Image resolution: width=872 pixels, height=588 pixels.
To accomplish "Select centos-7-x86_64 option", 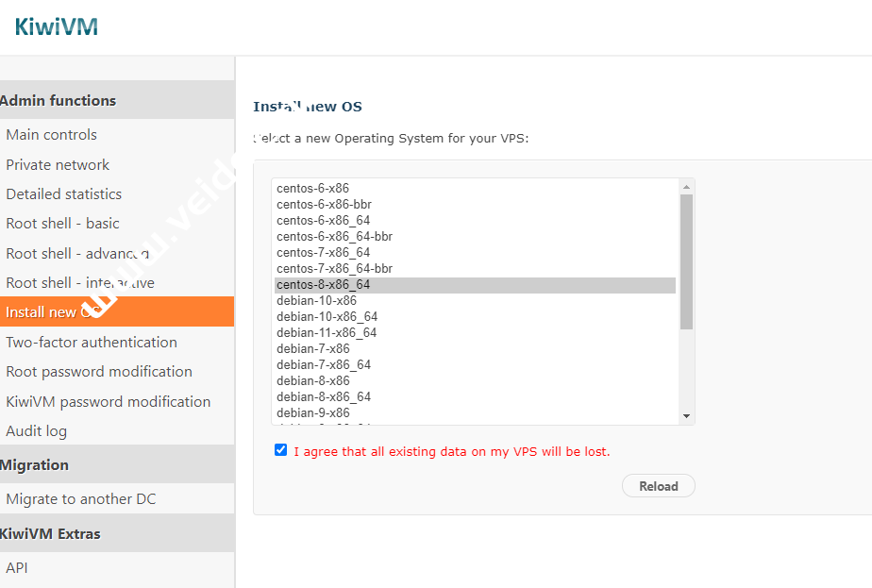I will [x=475, y=253].
